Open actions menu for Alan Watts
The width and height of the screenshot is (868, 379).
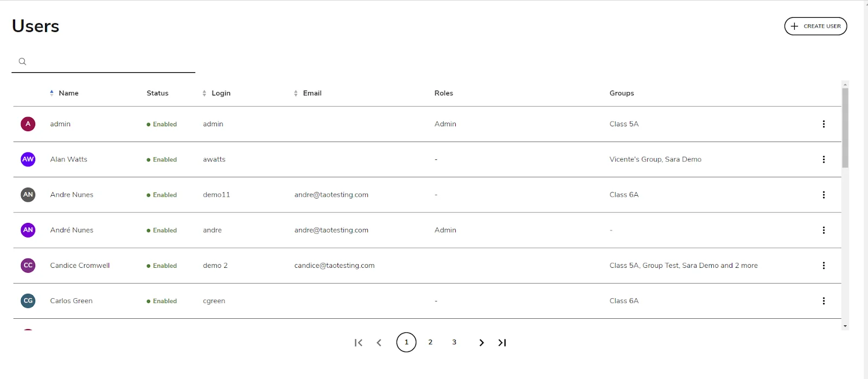point(824,159)
